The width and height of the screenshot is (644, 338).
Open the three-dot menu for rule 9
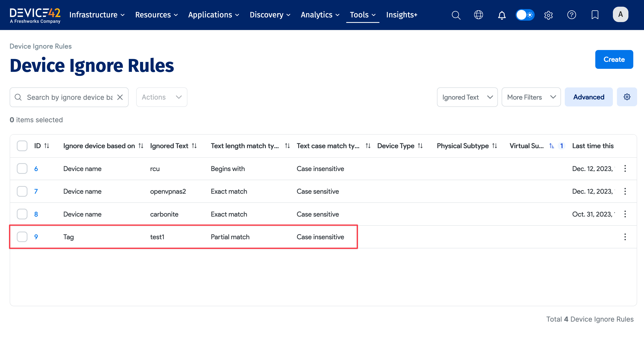coord(625,237)
